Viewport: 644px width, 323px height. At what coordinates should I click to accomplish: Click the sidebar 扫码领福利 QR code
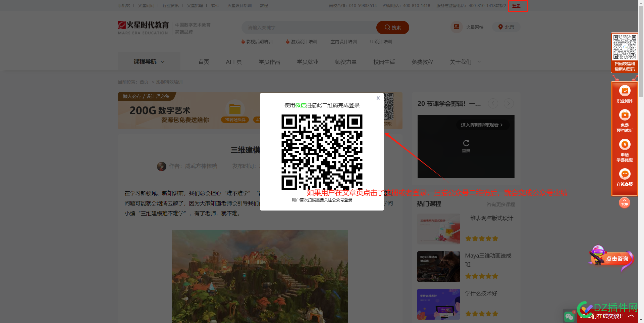pyautogui.click(x=625, y=47)
